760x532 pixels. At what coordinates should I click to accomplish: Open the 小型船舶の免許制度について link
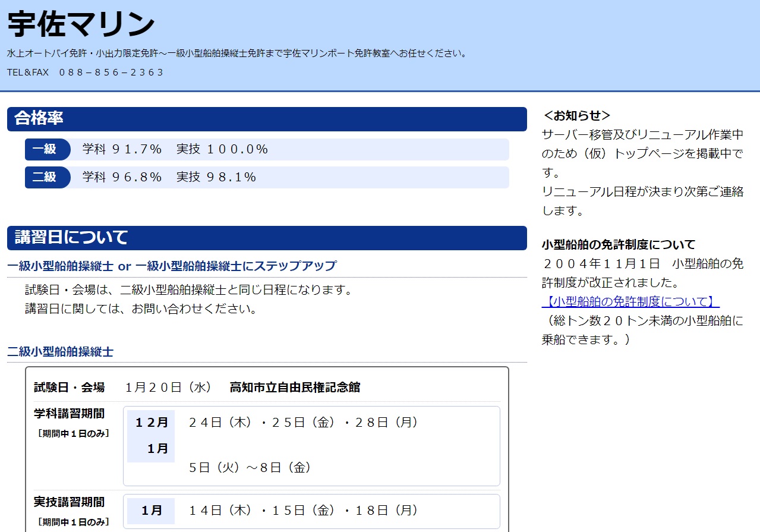630,301
